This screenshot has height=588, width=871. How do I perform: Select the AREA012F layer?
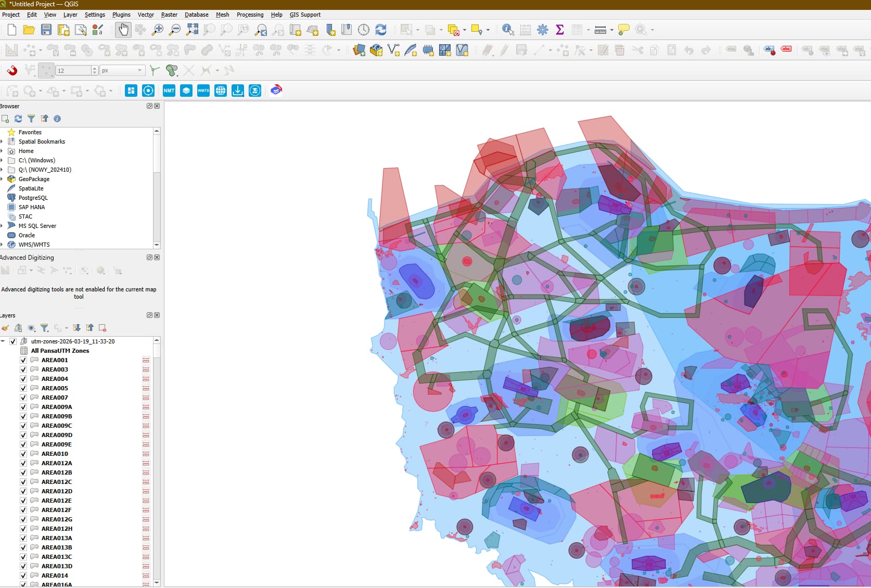click(56, 510)
